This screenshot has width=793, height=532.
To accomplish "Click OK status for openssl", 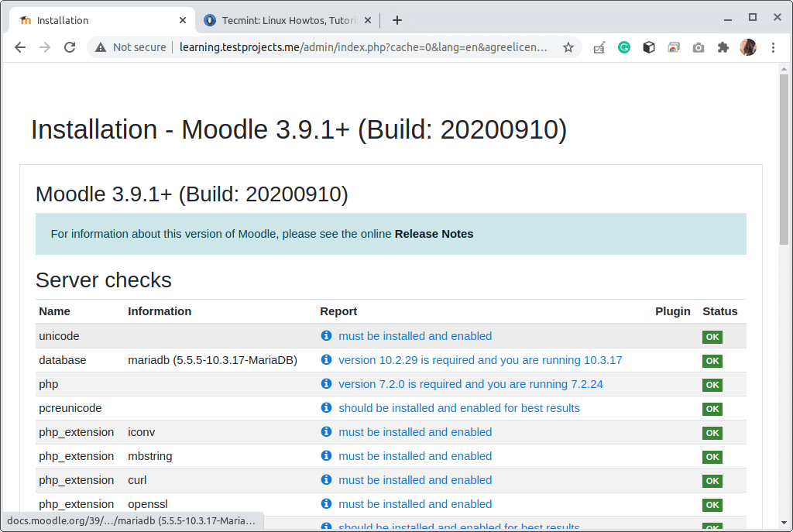I will pos(712,505).
